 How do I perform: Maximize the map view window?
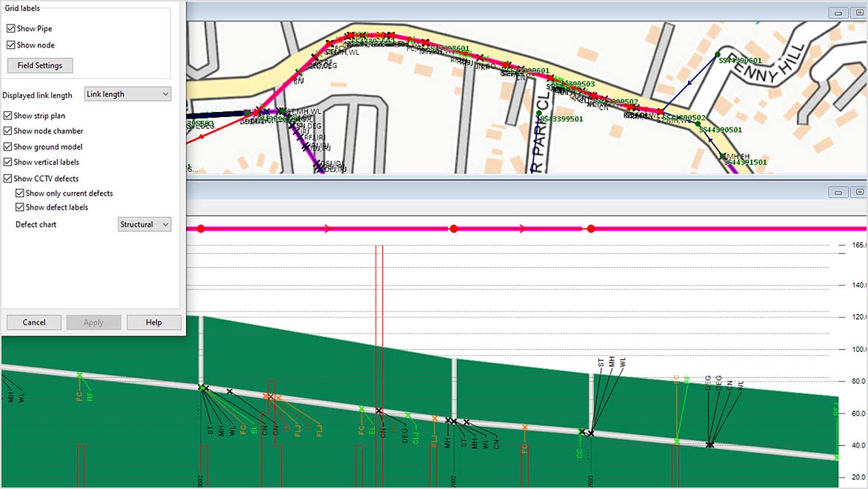click(855, 13)
